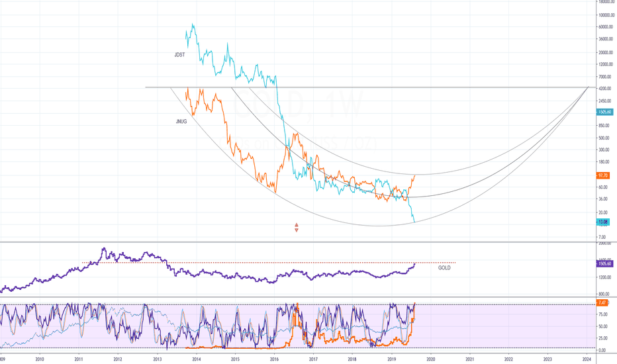The image size is (617, 364).
Task: Click the teal 1505.60 price tag
Action: (x=605, y=112)
